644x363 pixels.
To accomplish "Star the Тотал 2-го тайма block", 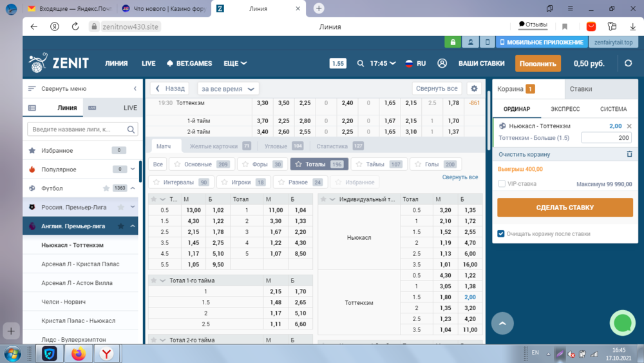I will [x=154, y=340].
